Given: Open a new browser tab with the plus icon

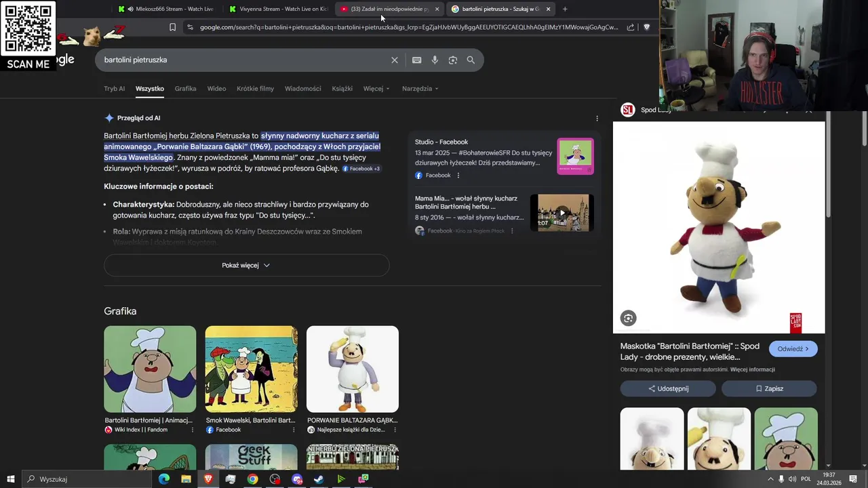Looking at the screenshot, I should pos(565,9).
